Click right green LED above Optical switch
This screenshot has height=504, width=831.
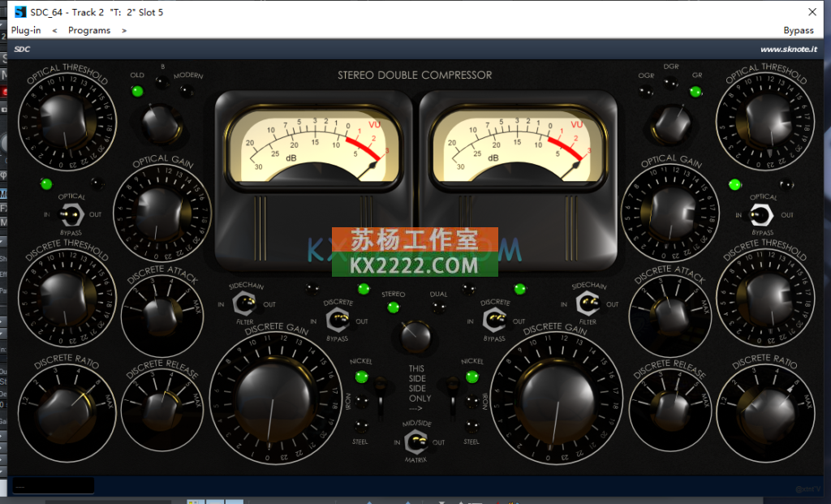(734, 184)
